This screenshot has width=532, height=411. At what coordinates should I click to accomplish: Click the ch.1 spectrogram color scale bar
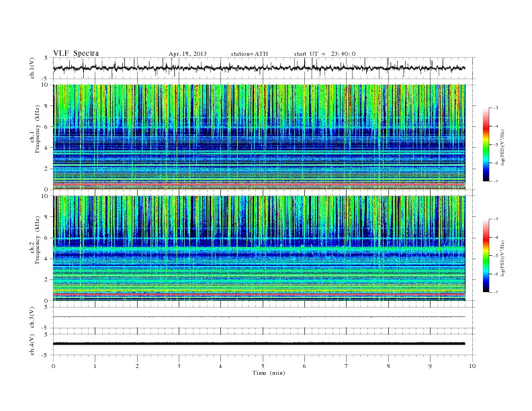486,144
